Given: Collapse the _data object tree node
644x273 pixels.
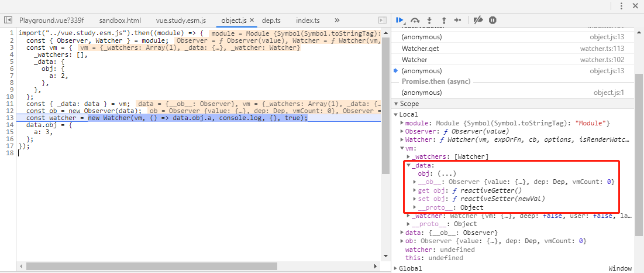Looking at the screenshot, I should [x=409, y=165].
